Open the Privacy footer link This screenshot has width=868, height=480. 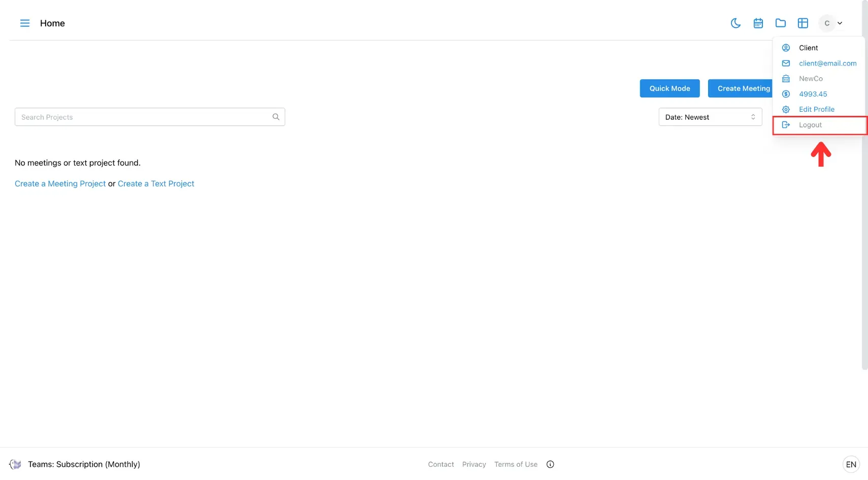pos(474,464)
